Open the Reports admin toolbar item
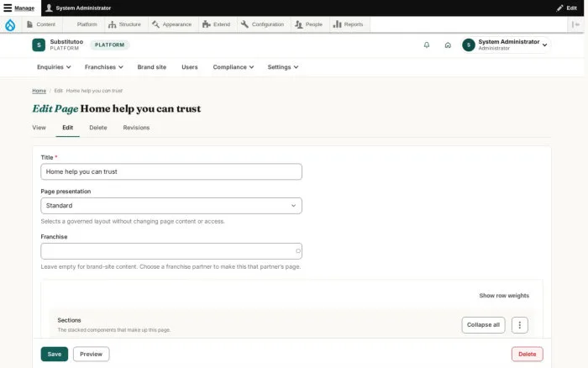The image size is (588, 368). [x=349, y=24]
